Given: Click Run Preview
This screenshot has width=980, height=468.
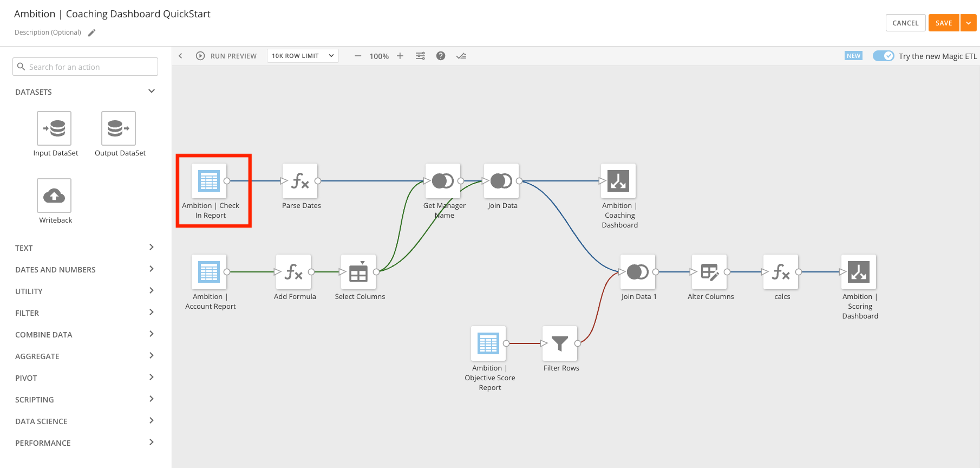Looking at the screenshot, I should click(226, 56).
